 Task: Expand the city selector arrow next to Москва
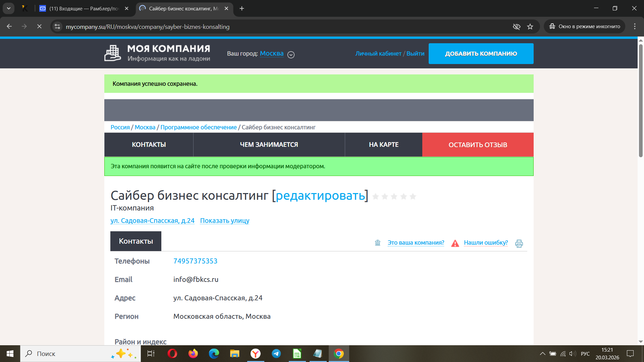click(x=291, y=55)
